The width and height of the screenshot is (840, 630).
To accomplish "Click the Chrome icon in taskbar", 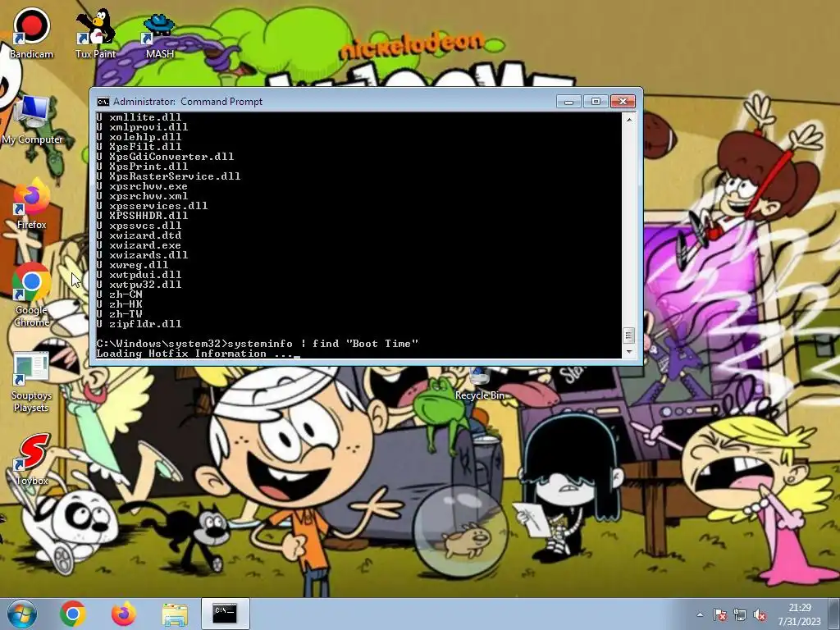I will [x=73, y=614].
